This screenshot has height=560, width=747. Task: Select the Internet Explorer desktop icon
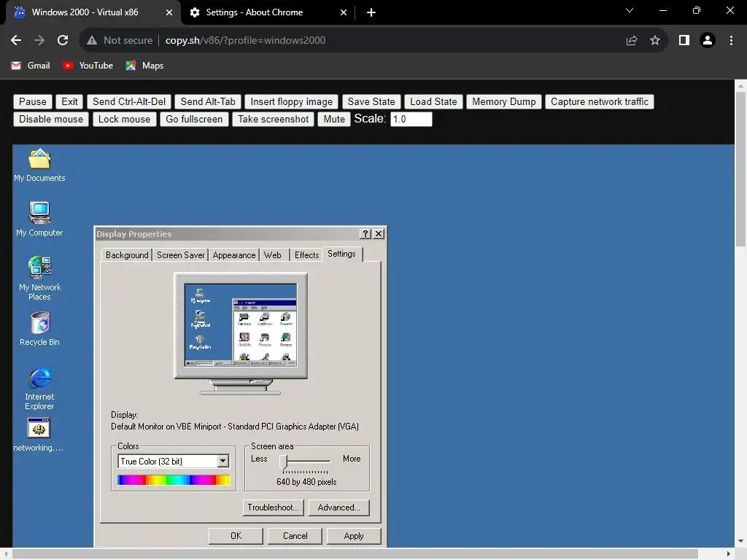click(39, 388)
